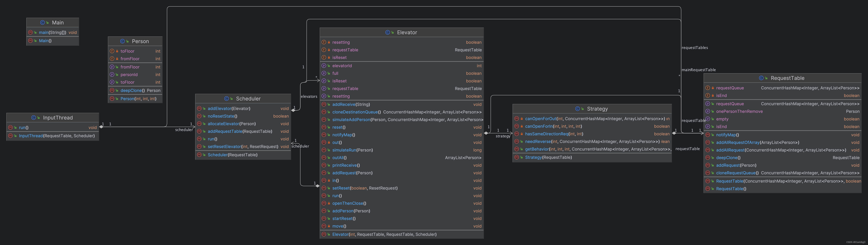Click the method icon beside openThenClose()
868x245 pixels.
(324, 203)
